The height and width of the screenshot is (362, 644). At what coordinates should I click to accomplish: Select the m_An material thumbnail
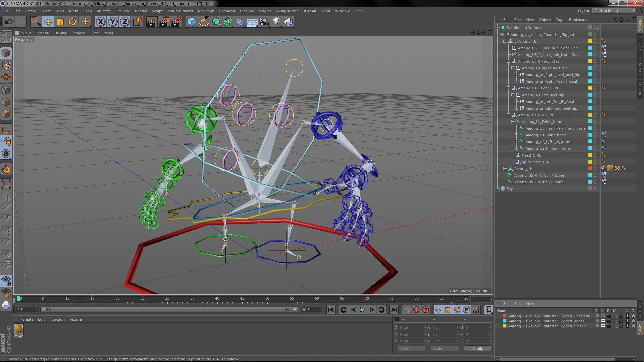[19, 328]
